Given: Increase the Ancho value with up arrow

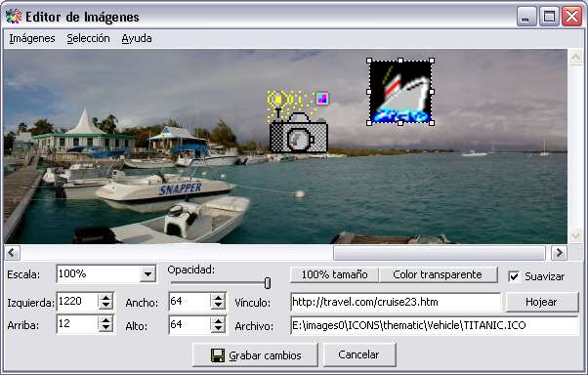Looking at the screenshot, I should tap(218, 297).
